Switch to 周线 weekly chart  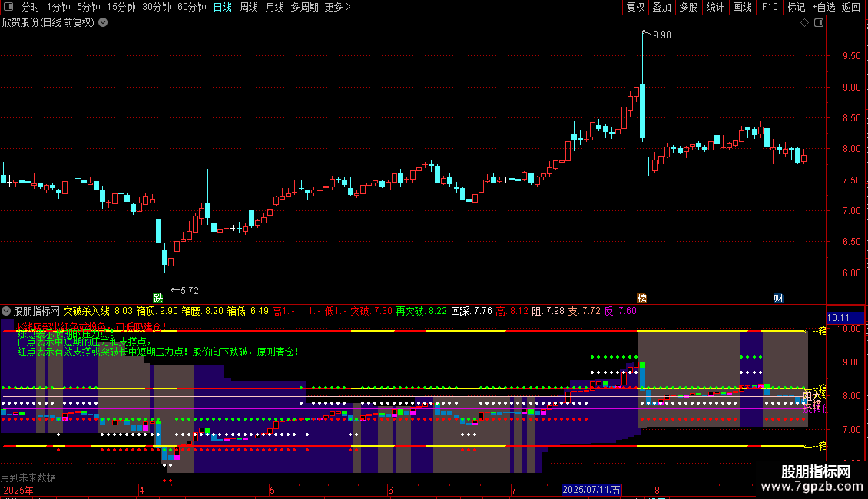[249, 7]
